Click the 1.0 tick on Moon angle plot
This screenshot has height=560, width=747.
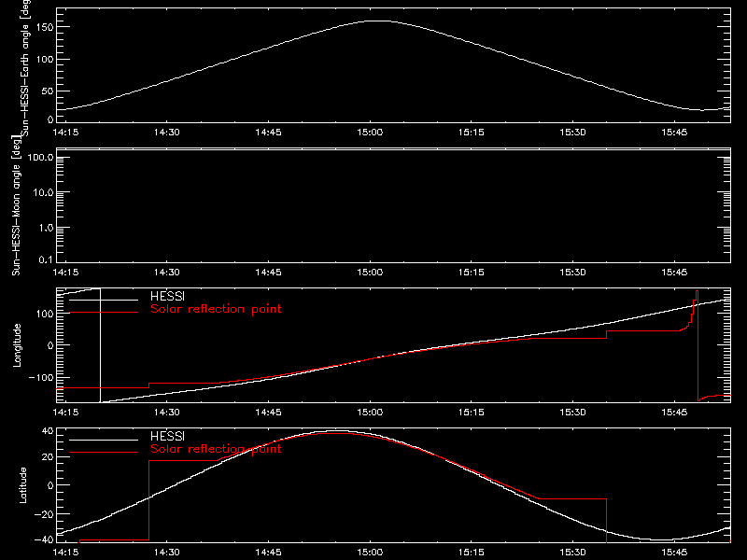coord(46,228)
